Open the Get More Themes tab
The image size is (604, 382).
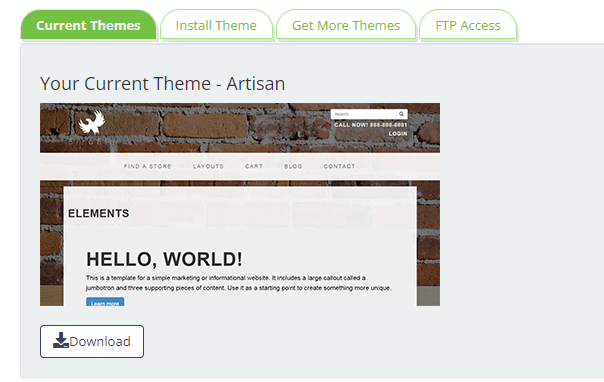[346, 25]
